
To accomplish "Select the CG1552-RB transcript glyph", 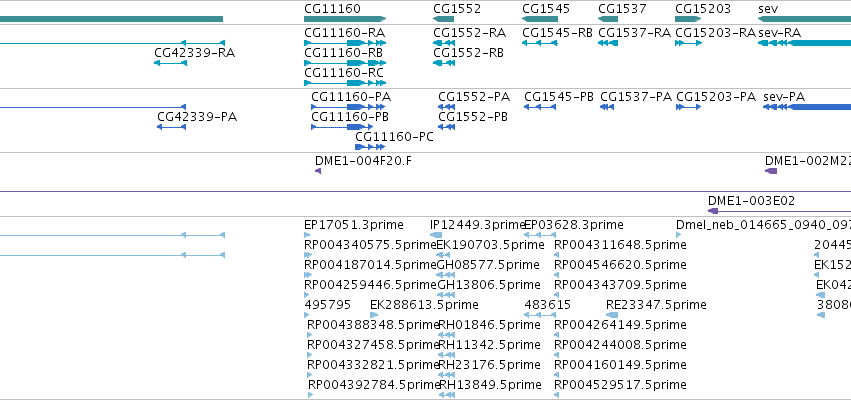I will pyautogui.click(x=443, y=63).
